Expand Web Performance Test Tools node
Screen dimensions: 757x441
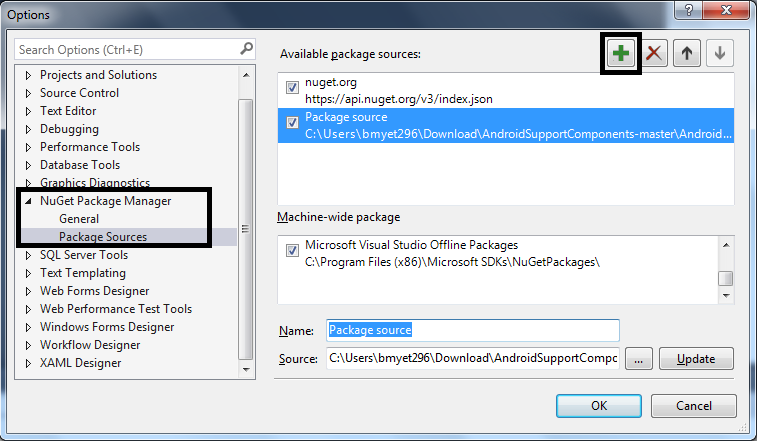point(28,309)
